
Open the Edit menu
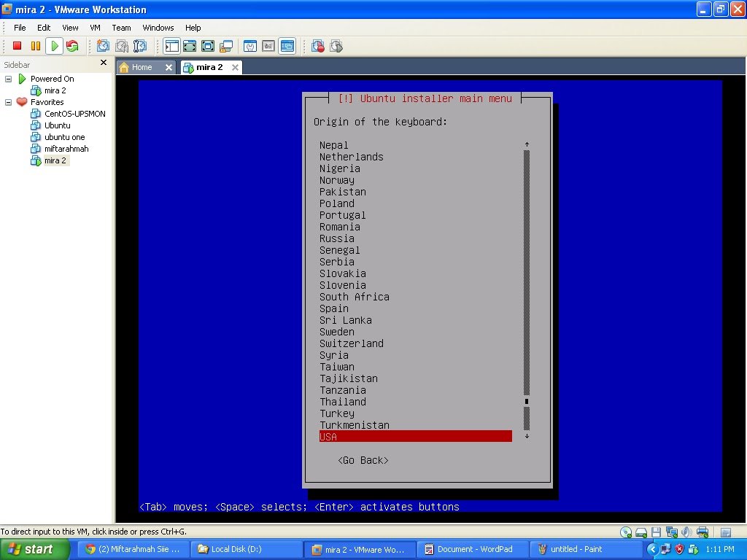click(44, 28)
